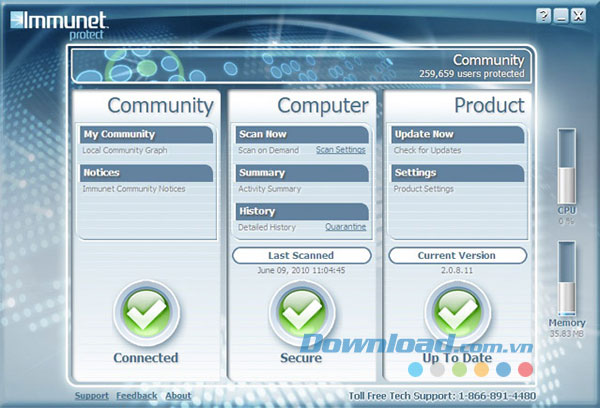Click the green Connected checkmark icon
The height and width of the screenshot is (408, 600).
(x=146, y=313)
